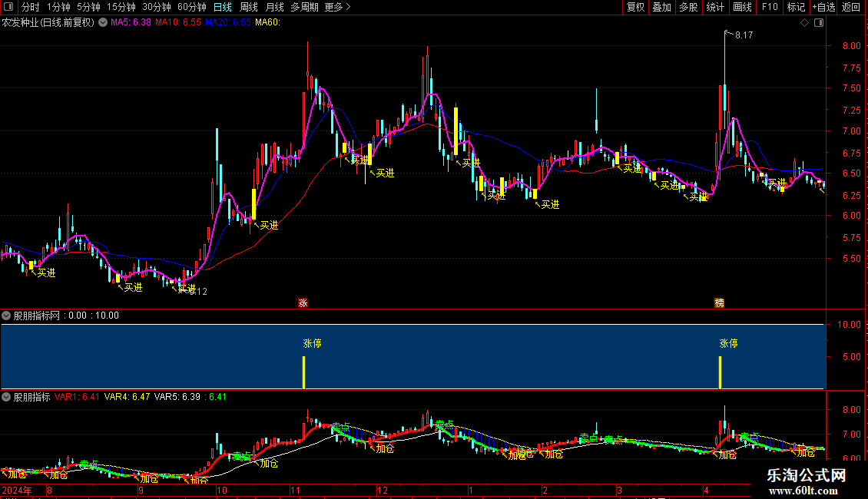Click the VAR1: 6.41 indicator value
868x499 pixels.
click(77, 397)
